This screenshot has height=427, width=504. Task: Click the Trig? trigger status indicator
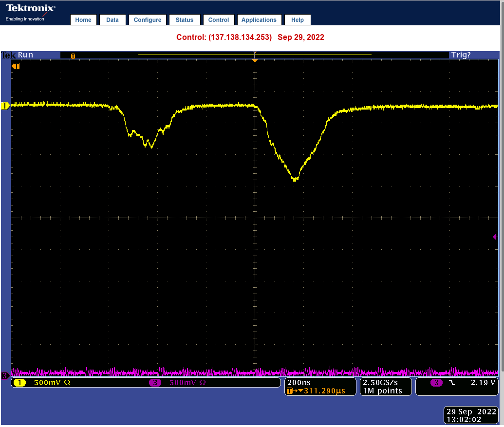coord(461,55)
